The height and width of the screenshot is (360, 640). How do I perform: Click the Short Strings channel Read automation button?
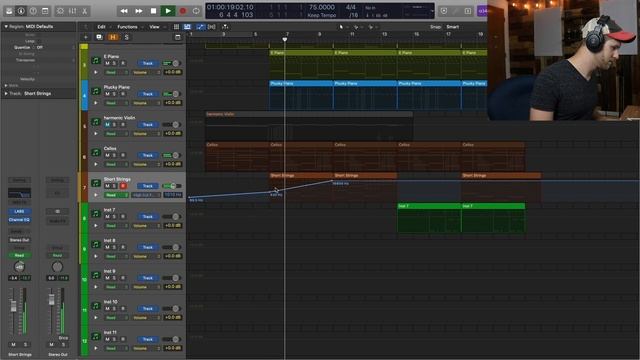coord(19,256)
